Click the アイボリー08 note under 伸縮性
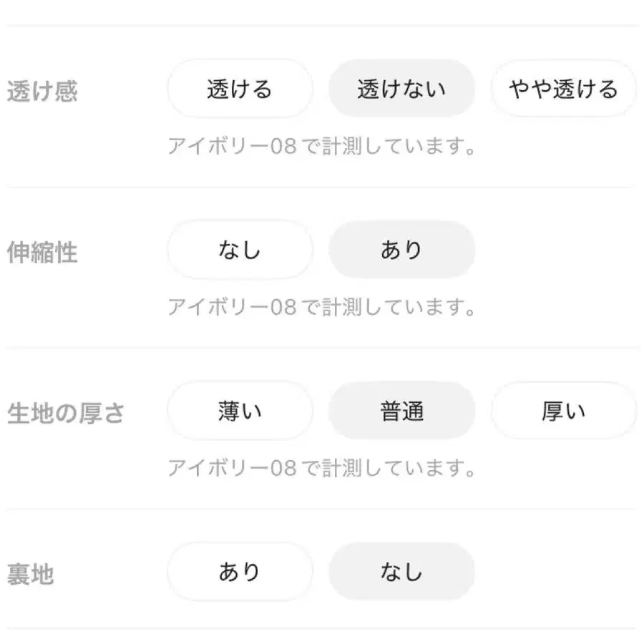The height and width of the screenshot is (644, 644). (x=321, y=308)
